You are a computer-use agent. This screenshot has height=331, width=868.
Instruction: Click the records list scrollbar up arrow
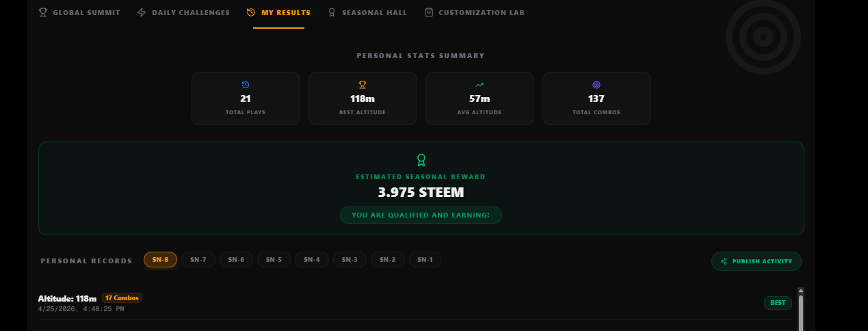(800, 291)
